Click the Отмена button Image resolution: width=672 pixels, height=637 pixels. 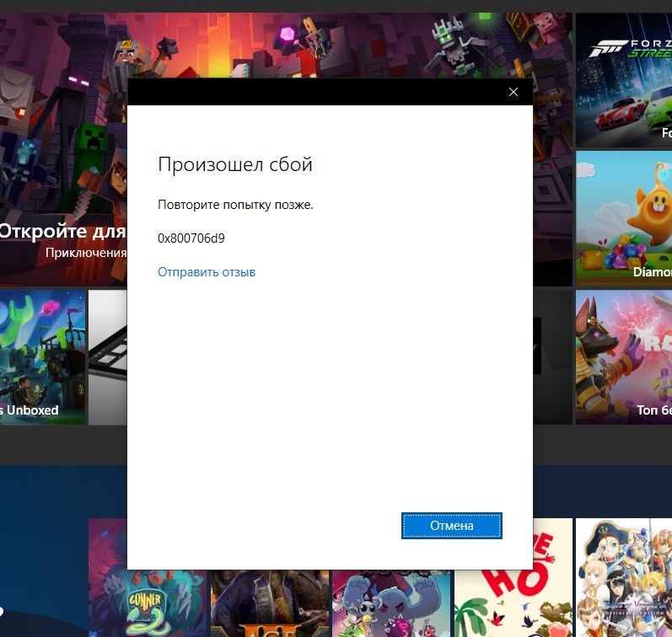click(x=452, y=526)
